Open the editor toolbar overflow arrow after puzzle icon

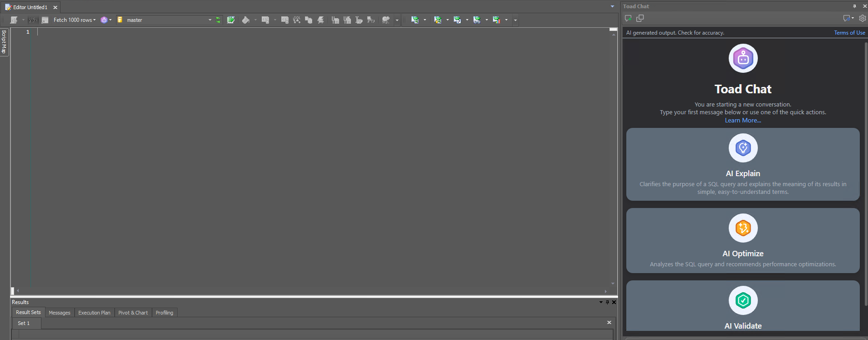point(397,20)
